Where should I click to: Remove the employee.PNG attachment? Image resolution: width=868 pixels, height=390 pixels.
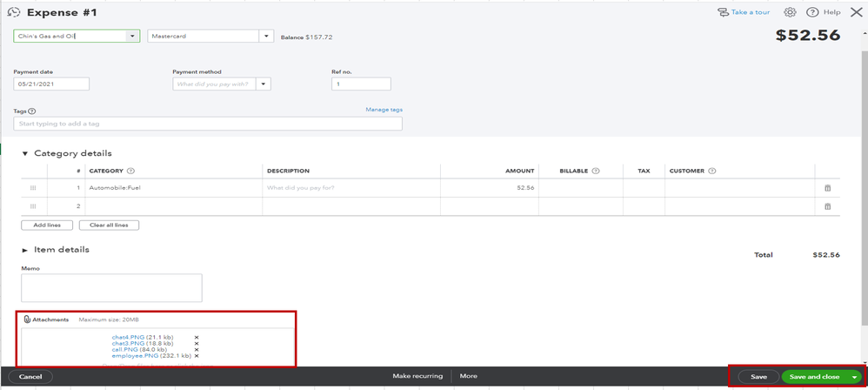coord(197,356)
